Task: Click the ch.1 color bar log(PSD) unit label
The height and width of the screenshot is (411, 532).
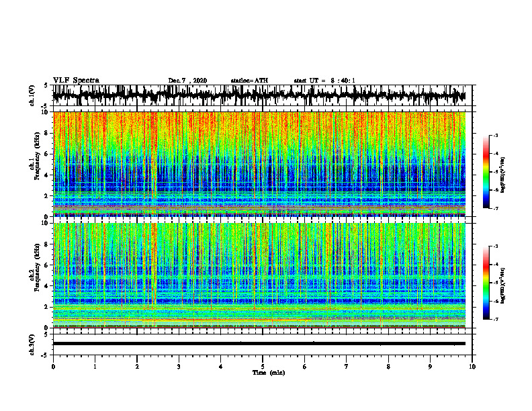Action: pos(503,175)
